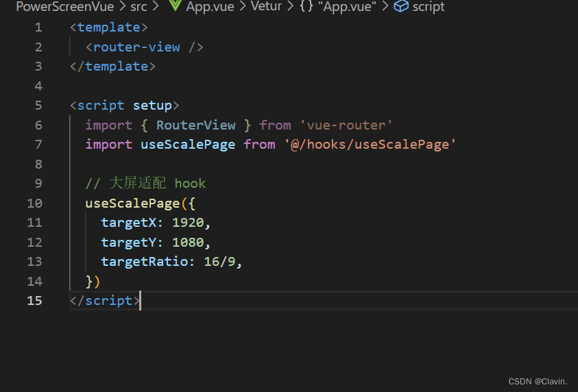Select the "App.vue" symbol breadcrumb
Image resolution: width=578 pixels, height=392 pixels.
coord(347,7)
